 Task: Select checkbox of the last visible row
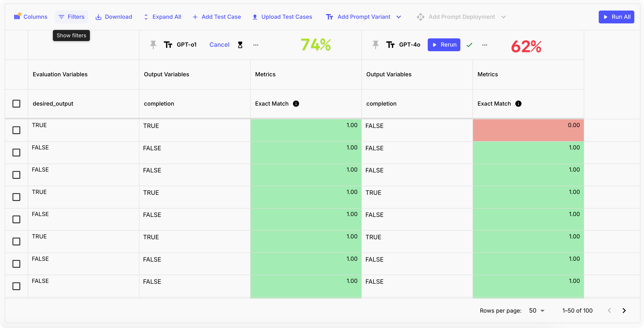[x=16, y=286]
